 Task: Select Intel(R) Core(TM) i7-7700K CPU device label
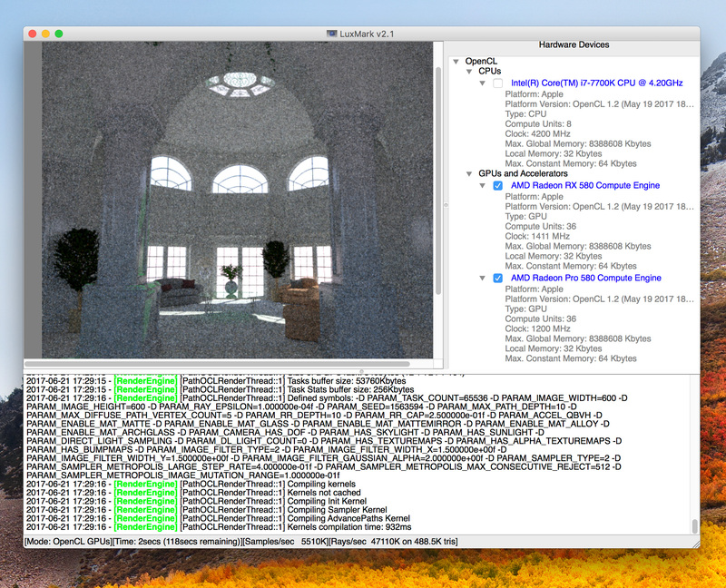pyautogui.click(x=597, y=83)
